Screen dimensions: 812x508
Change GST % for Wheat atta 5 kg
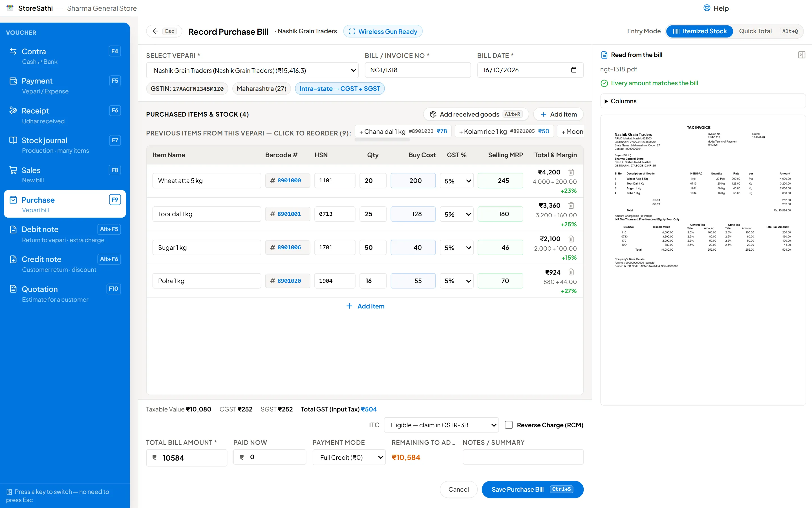point(456,181)
